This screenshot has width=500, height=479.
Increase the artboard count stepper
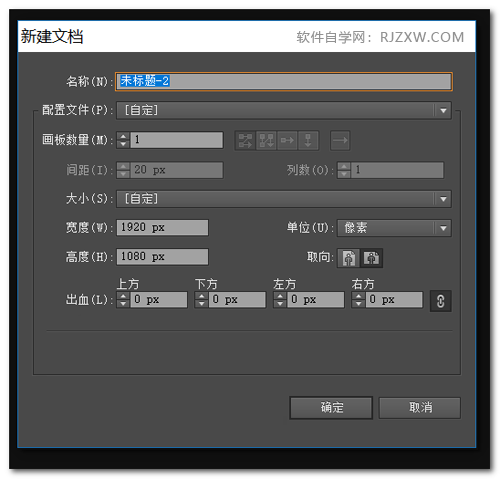123,137
